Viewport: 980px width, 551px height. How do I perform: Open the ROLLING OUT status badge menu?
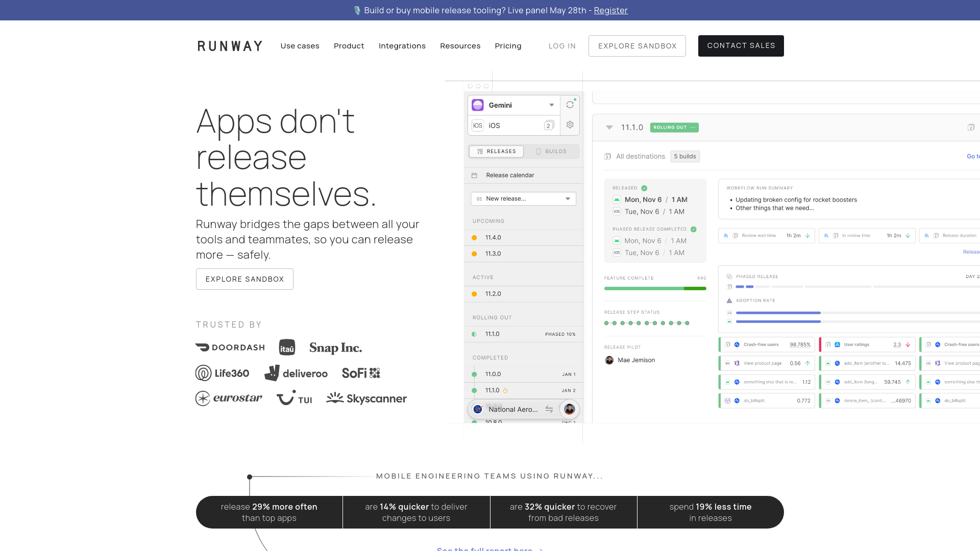coord(674,128)
